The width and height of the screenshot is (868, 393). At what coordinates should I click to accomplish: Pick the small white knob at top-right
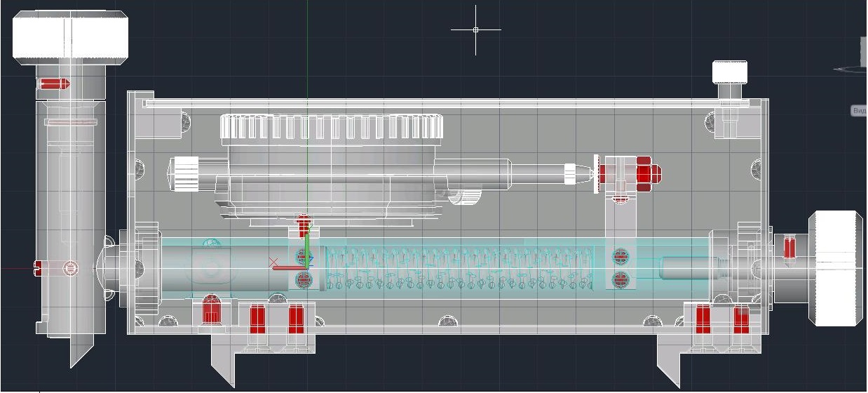(730, 72)
